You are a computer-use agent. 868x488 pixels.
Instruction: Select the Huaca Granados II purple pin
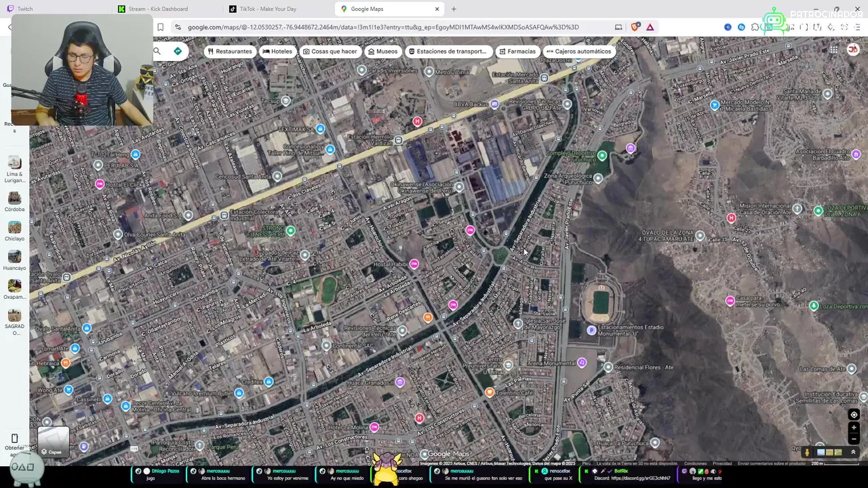click(x=400, y=382)
